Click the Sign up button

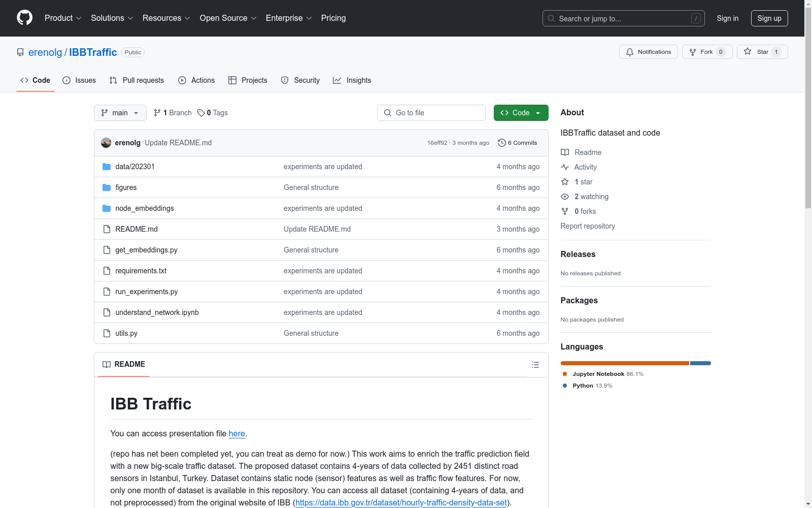(x=769, y=18)
